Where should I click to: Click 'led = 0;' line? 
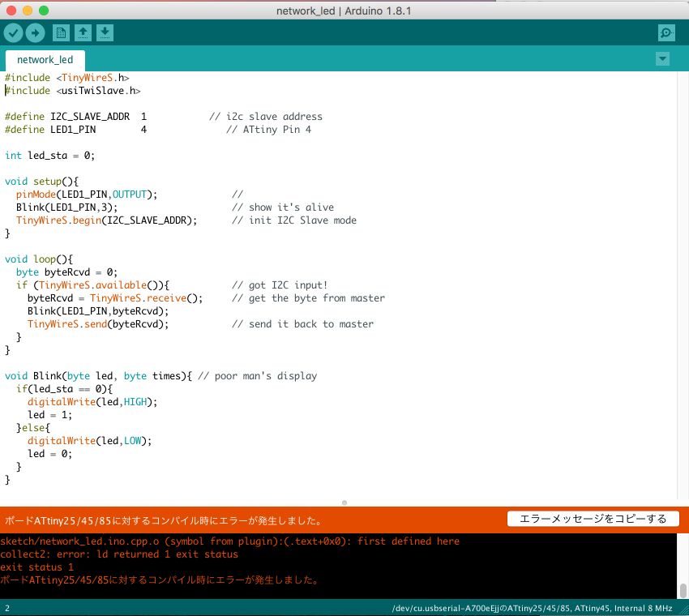click(x=49, y=454)
